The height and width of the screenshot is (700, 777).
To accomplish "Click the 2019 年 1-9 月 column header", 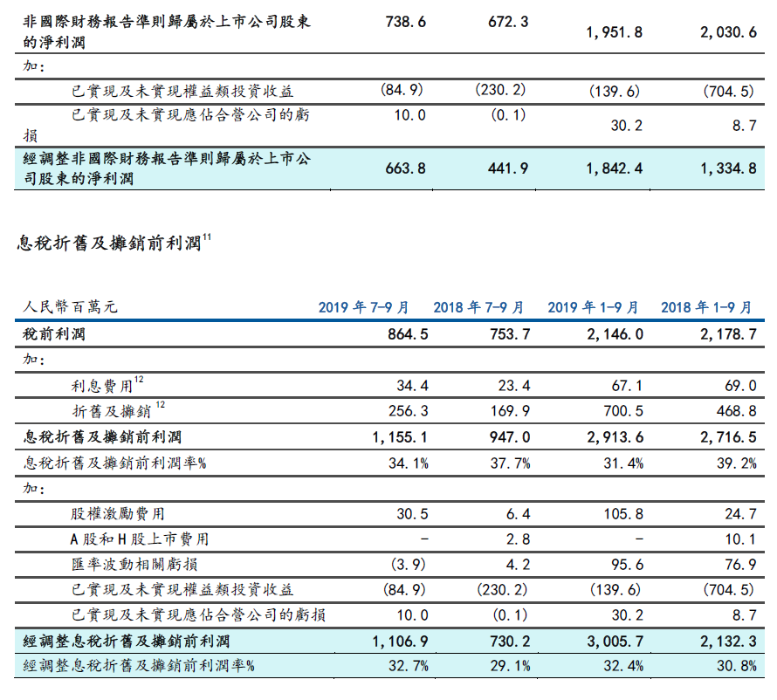I will (593, 307).
